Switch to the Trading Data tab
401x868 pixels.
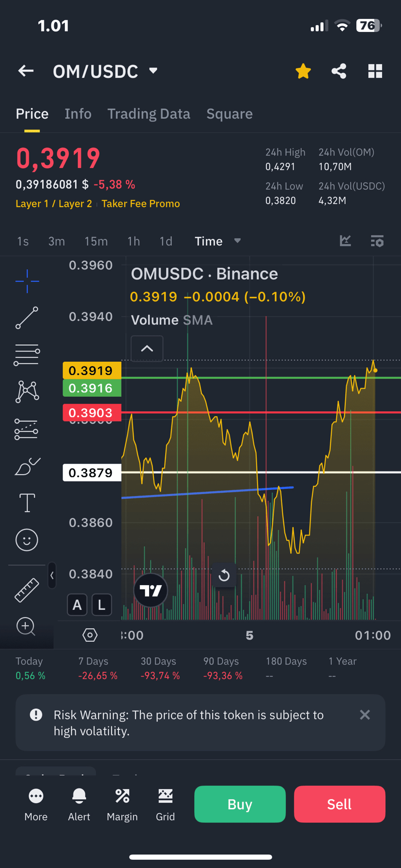pos(149,114)
